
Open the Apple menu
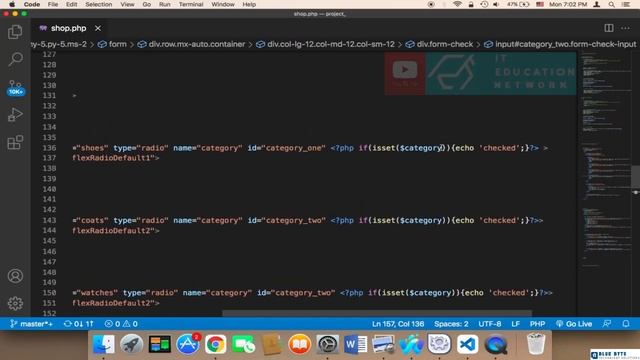point(12,4)
